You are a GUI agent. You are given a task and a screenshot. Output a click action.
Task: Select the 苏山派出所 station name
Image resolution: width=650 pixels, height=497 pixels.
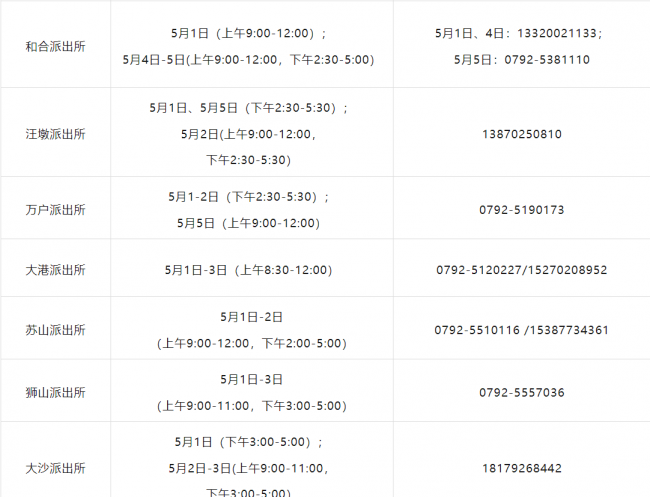point(56,330)
